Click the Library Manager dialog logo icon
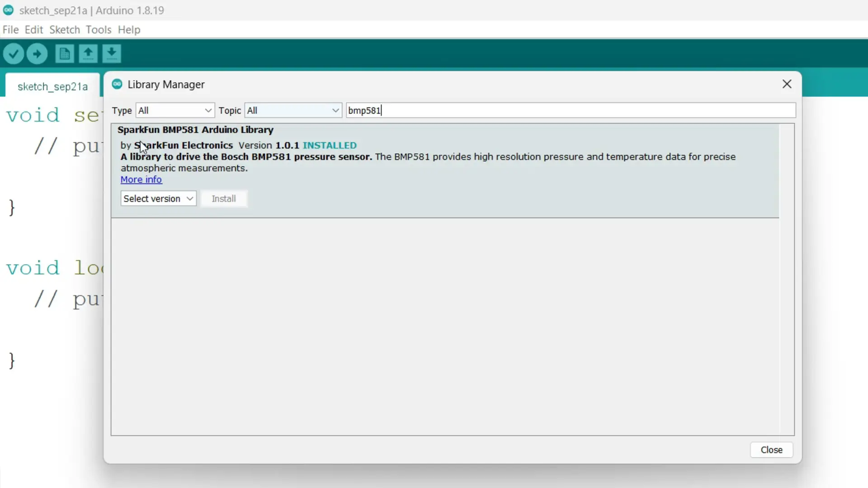The width and height of the screenshot is (868, 488). pos(117,84)
